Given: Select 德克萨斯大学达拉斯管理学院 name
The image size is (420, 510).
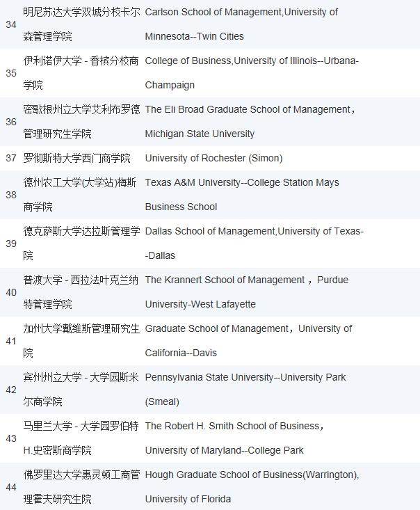Looking at the screenshot, I should click(x=81, y=244).
